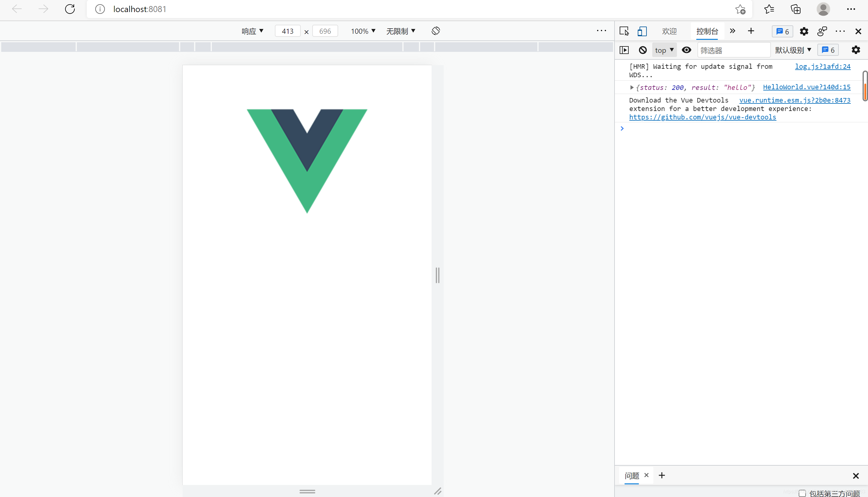868x497 pixels.
Task: Click the vue-devtools GitHub link
Action: pos(702,117)
